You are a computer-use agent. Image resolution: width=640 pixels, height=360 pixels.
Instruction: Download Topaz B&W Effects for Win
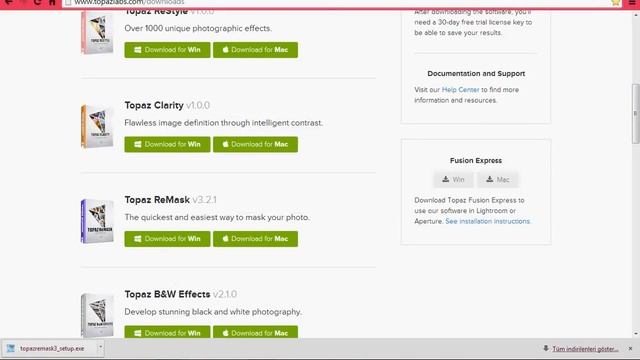tap(167, 332)
